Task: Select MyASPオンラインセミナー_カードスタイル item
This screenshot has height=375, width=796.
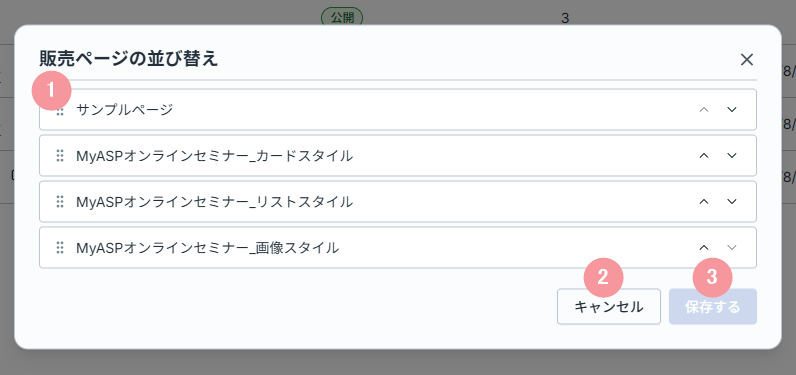Action: click(398, 156)
